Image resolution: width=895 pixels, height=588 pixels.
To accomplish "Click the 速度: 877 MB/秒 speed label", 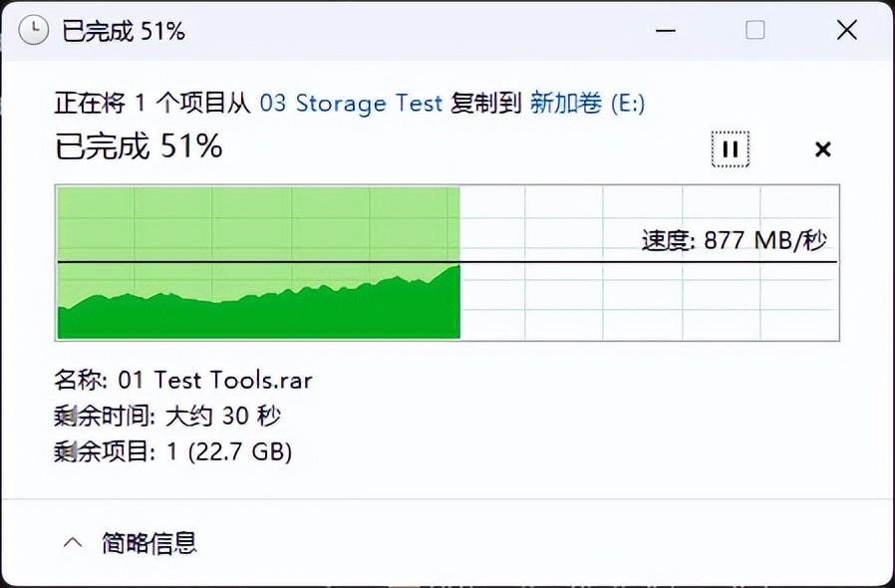I will 735,240.
